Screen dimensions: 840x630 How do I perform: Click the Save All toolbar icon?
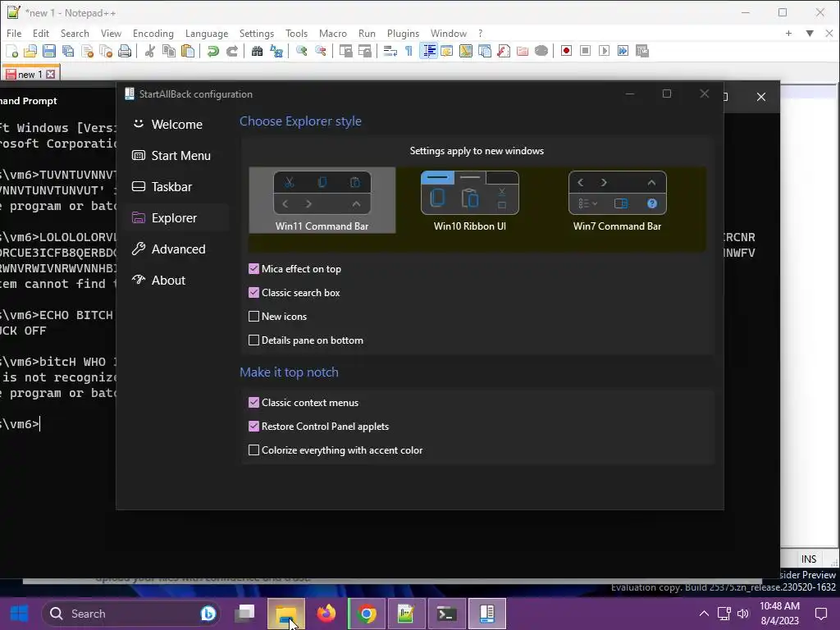[68, 51]
